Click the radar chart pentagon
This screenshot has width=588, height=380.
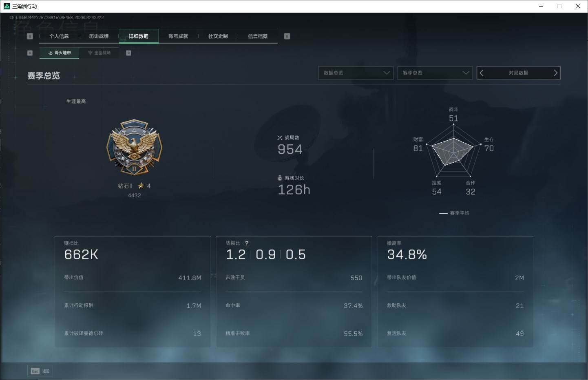pos(453,151)
